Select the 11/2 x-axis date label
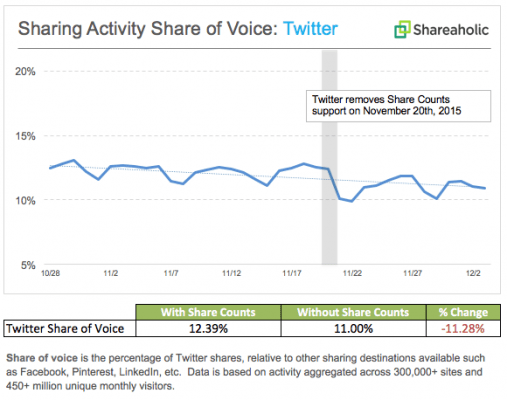This screenshot has height=400, width=507. (111, 273)
